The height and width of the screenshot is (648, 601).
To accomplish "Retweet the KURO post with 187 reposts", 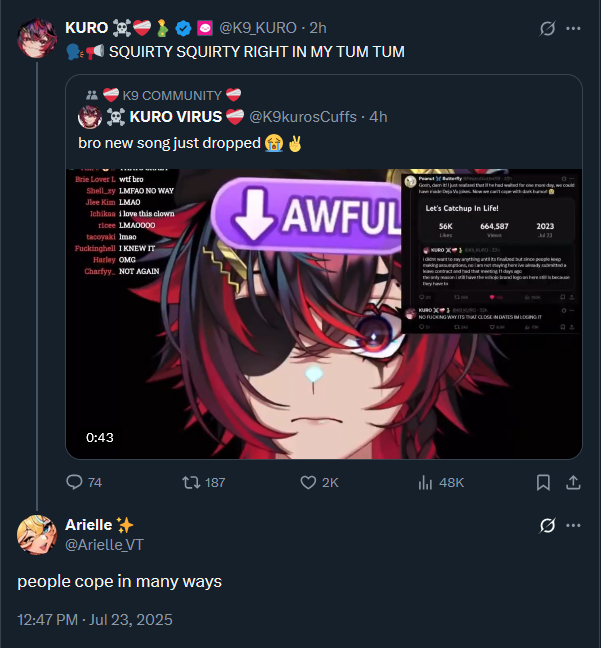I will 191,482.
